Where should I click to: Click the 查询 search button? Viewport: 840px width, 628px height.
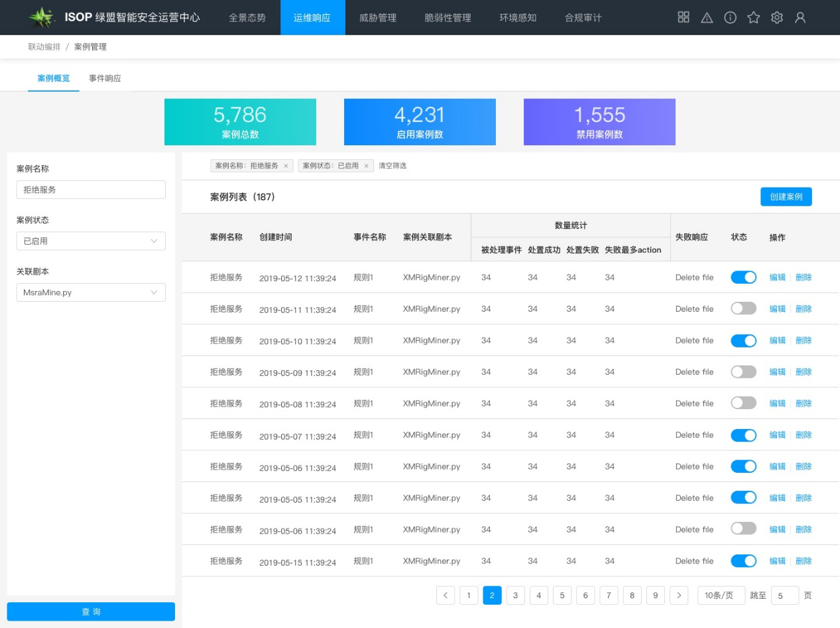coord(91,611)
